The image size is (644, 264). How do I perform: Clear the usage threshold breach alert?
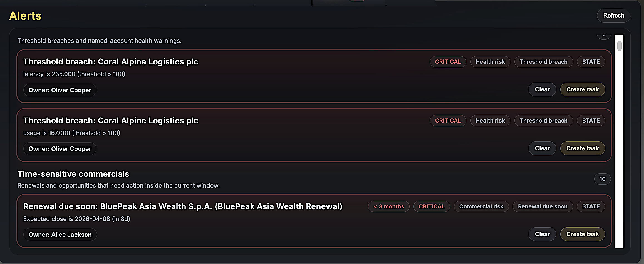[542, 148]
